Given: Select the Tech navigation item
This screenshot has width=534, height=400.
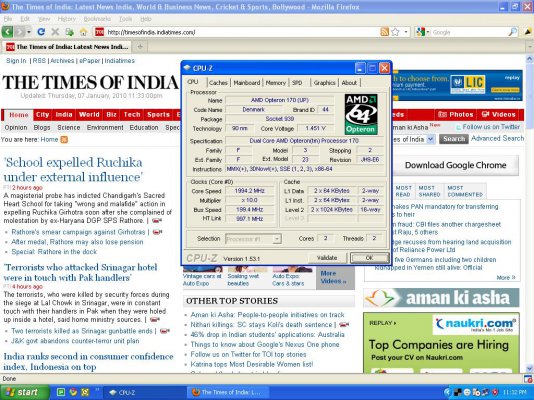Looking at the screenshot, I should 132,115.
